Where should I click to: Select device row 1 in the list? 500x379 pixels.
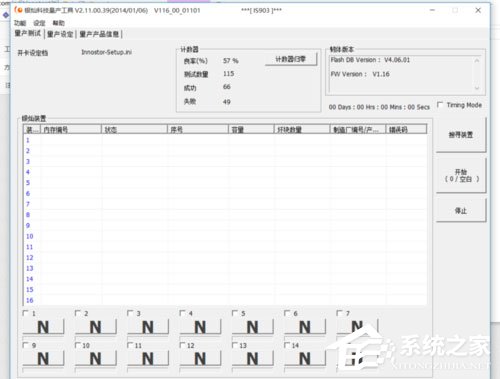225,140
